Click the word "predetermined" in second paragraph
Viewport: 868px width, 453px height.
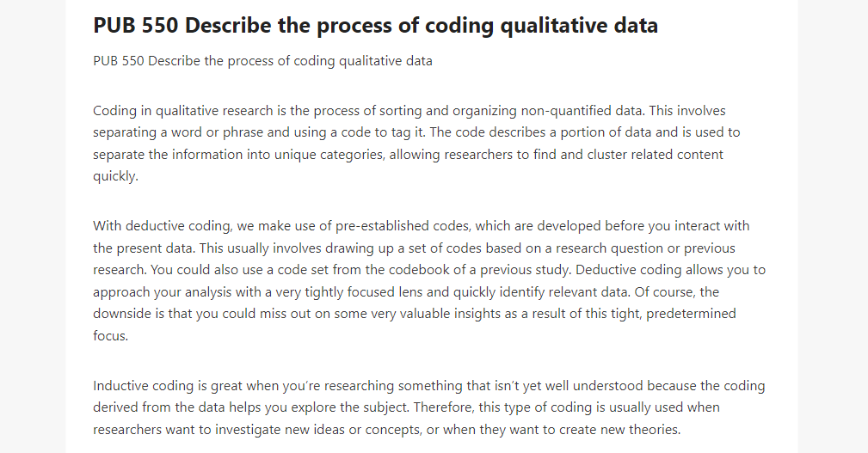coord(691,314)
